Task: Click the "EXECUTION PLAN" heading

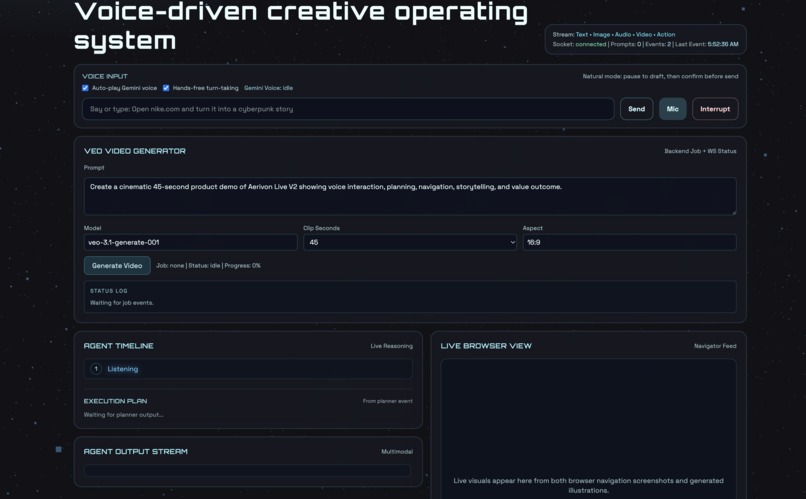Action: [x=115, y=401]
